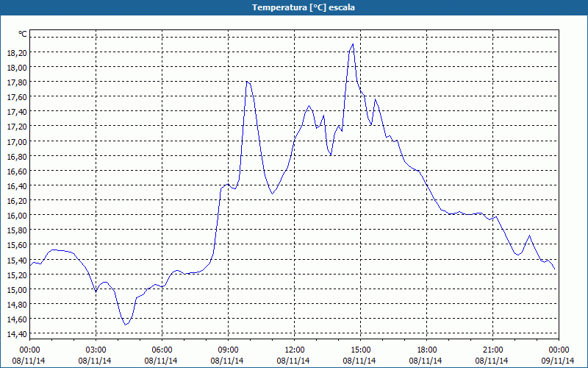The image size is (588, 368).
Task: Click the 15,80 y-axis value
Action: (x=17, y=230)
